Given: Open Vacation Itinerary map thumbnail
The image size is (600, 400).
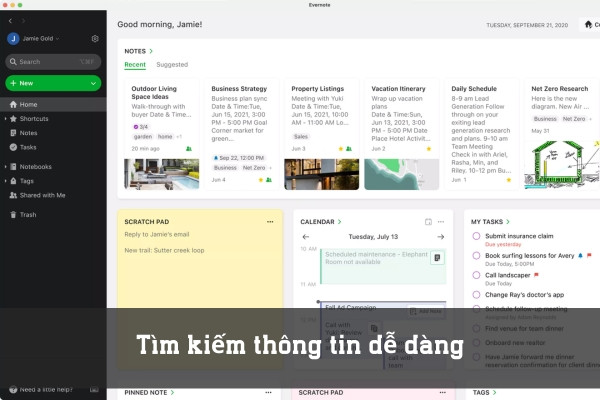Looking at the screenshot, I should pos(401,174).
